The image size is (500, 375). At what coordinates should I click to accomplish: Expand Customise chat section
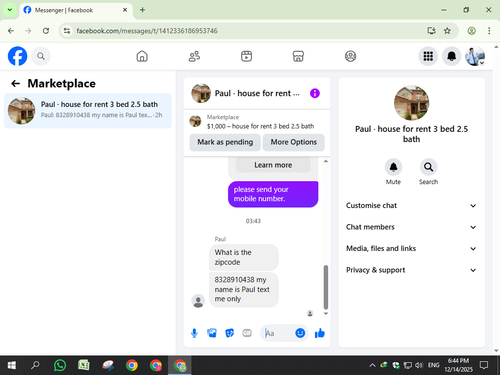411,206
